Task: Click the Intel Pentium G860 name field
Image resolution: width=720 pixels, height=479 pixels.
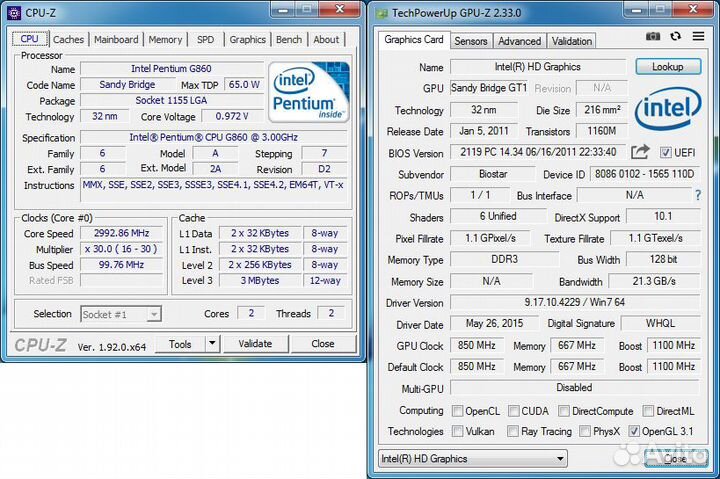Action: tap(172, 69)
